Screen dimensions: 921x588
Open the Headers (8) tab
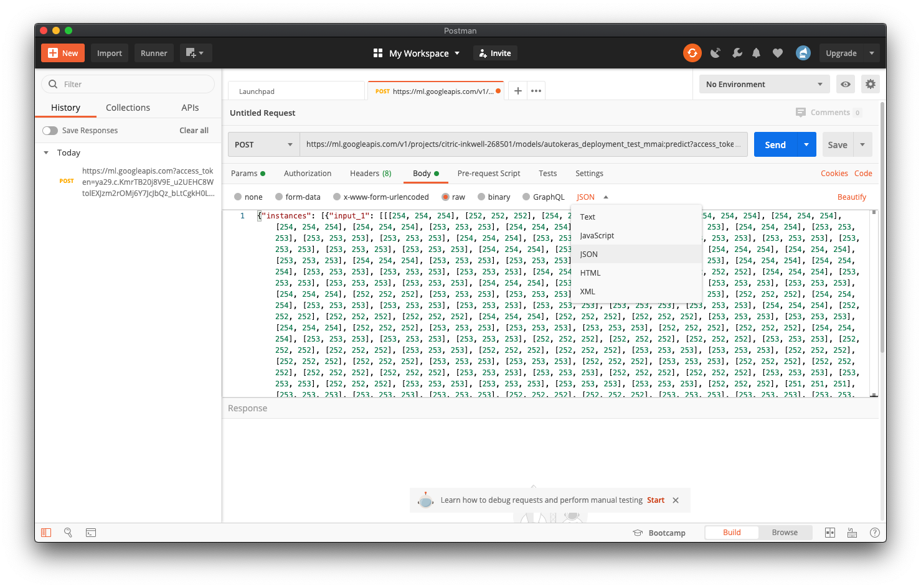click(371, 174)
